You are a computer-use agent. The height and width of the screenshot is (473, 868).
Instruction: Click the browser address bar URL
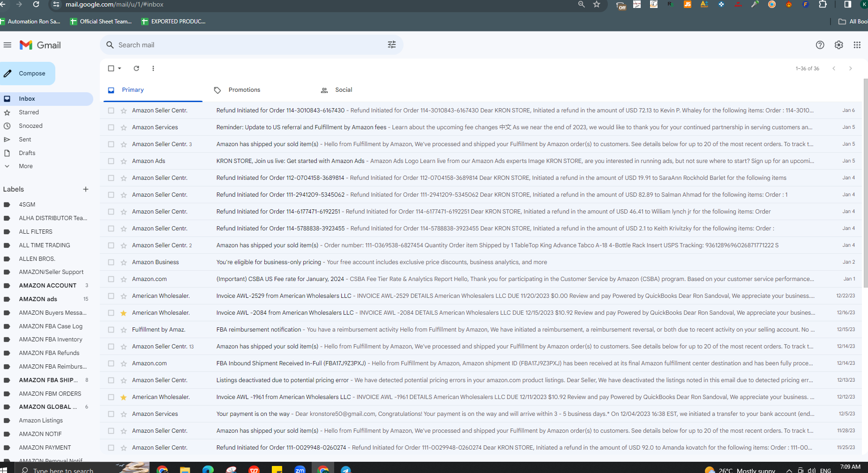click(x=114, y=4)
